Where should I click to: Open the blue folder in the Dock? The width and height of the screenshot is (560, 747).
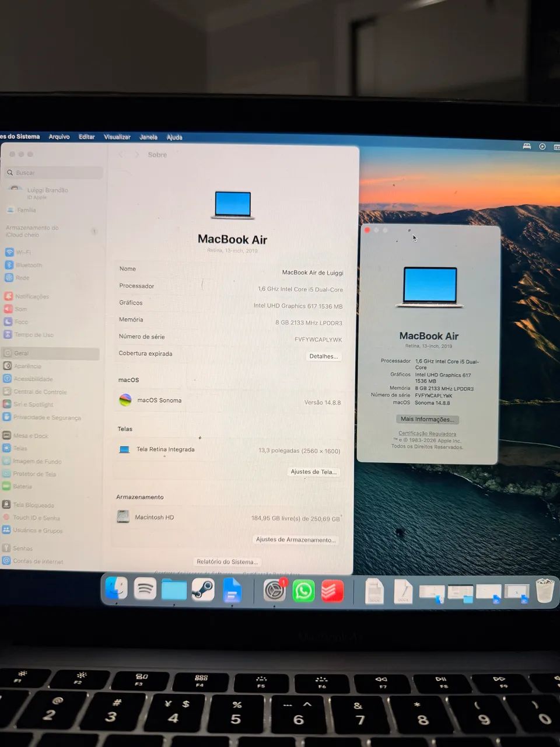pyautogui.click(x=174, y=590)
